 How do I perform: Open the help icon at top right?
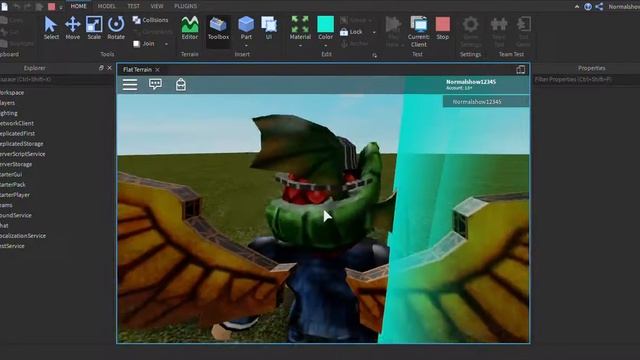(588, 7)
